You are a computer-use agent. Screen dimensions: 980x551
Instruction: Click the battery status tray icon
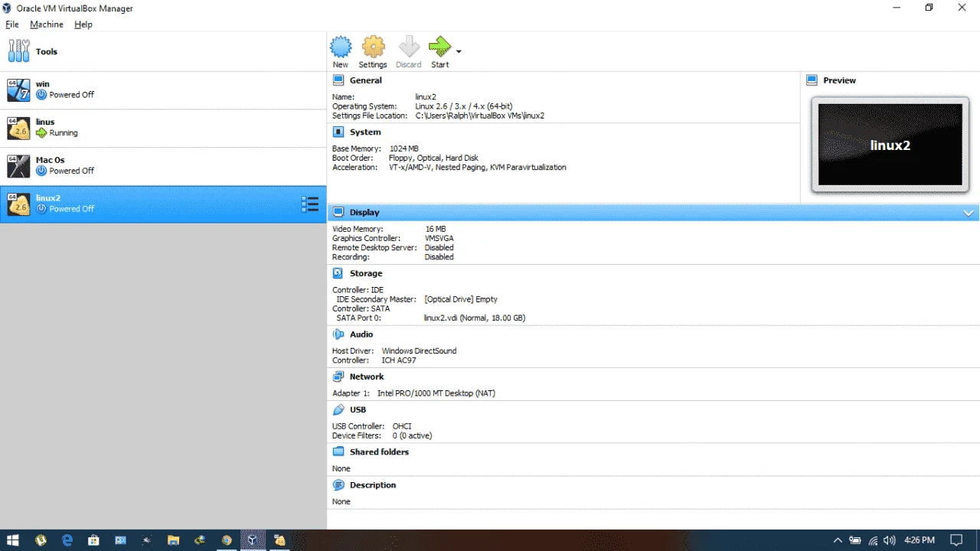point(855,540)
